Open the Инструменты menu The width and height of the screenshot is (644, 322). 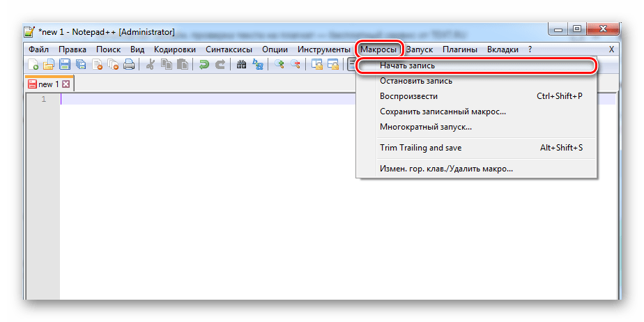324,49
